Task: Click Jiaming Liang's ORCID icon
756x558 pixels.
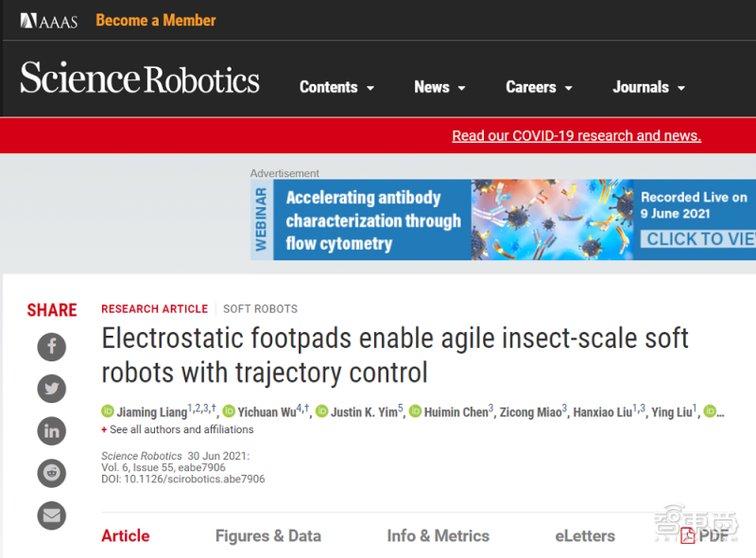Action: pos(108,411)
